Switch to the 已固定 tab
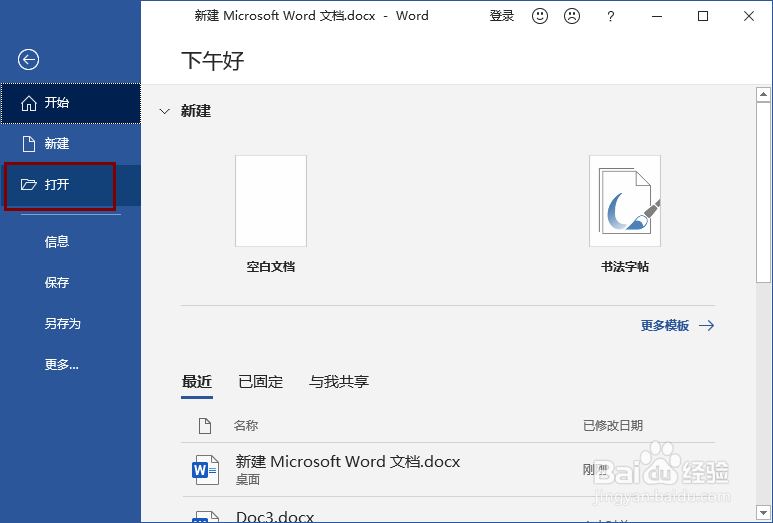 pos(261,382)
